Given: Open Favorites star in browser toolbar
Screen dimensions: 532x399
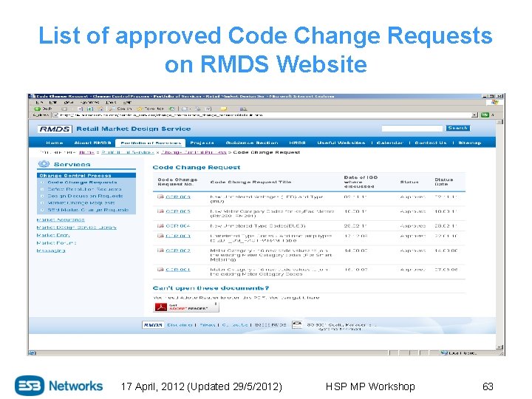Looking at the screenshot, I should [x=140, y=109].
